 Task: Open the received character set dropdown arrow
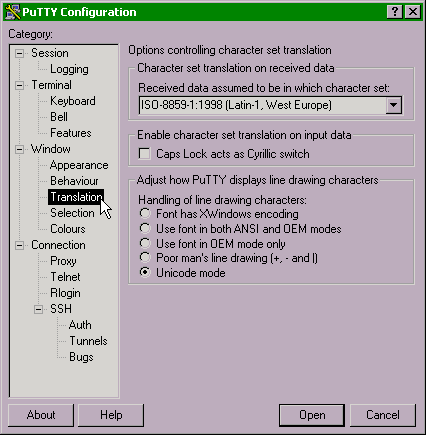coord(393,105)
